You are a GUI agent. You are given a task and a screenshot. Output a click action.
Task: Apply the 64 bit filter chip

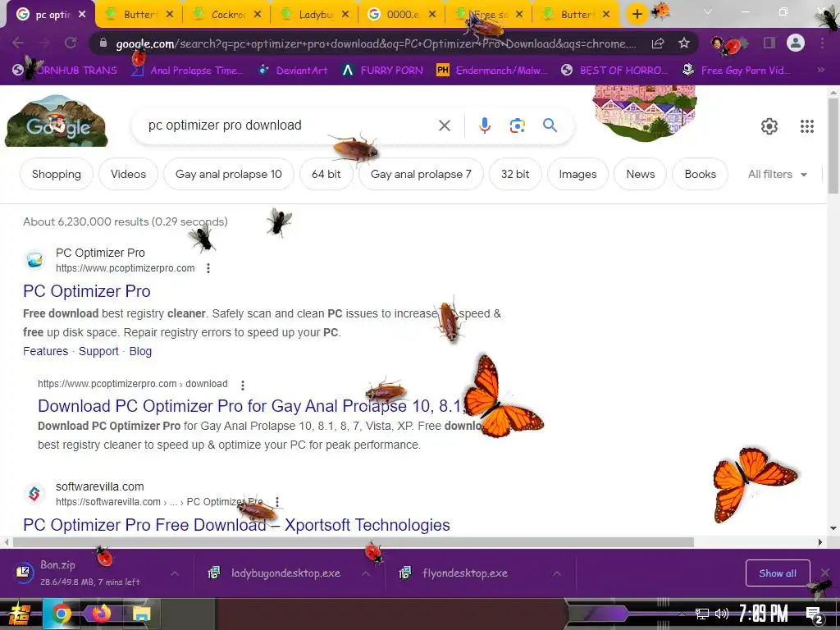(326, 174)
